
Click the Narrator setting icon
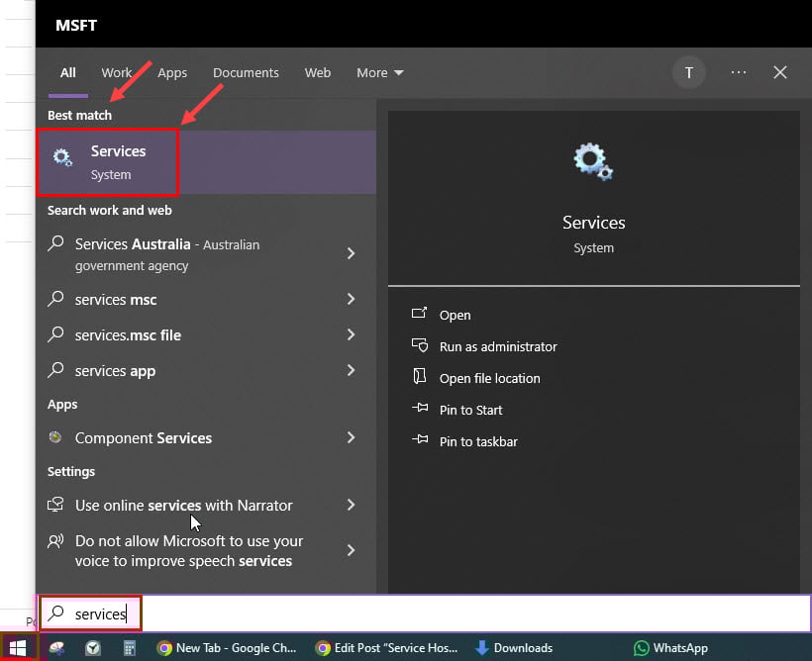(x=55, y=505)
